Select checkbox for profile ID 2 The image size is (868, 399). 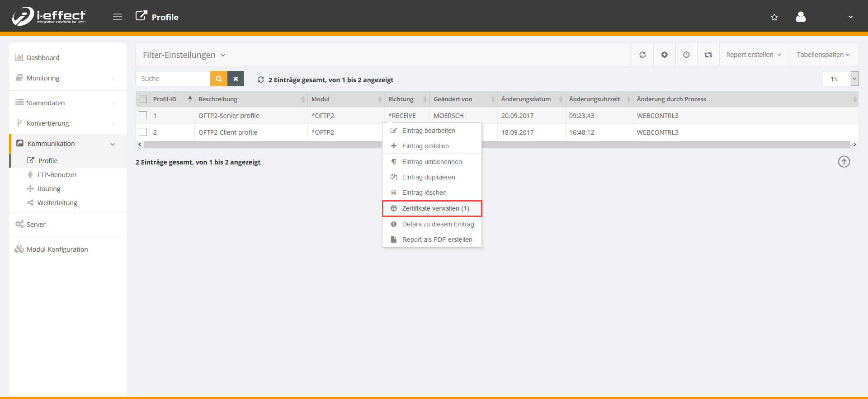(x=143, y=132)
